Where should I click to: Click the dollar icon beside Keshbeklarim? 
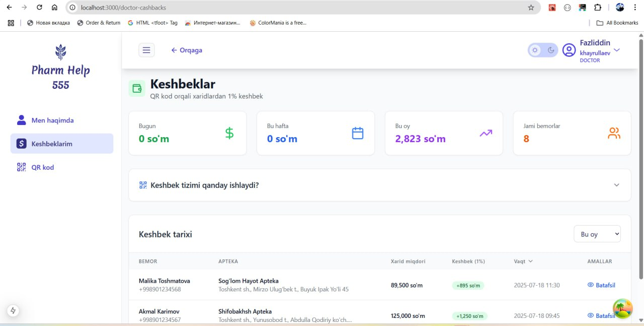[21, 144]
